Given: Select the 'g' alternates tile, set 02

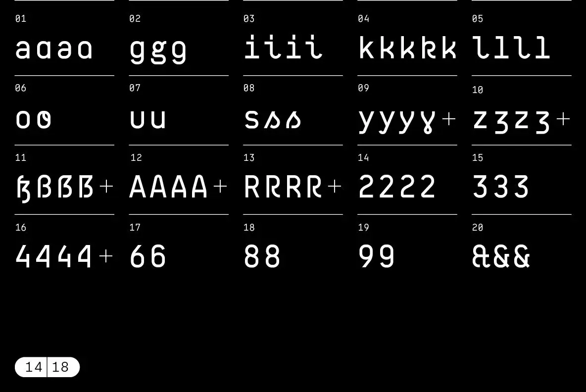Looking at the screenshot, I should [158, 49].
